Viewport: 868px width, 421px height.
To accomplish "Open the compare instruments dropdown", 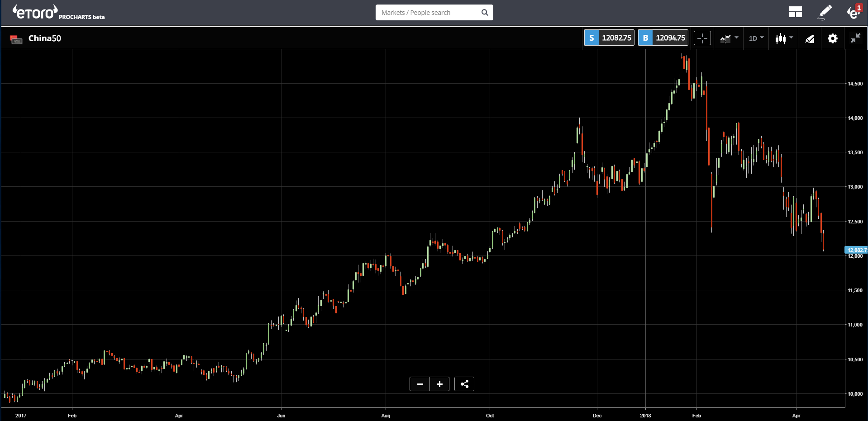I will (x=729, y=38).
